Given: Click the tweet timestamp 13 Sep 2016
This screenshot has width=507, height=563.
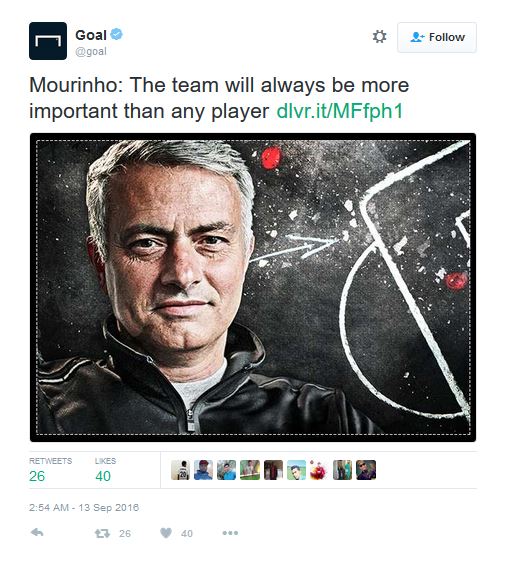Looking at the screenshot, I should 84,507.
